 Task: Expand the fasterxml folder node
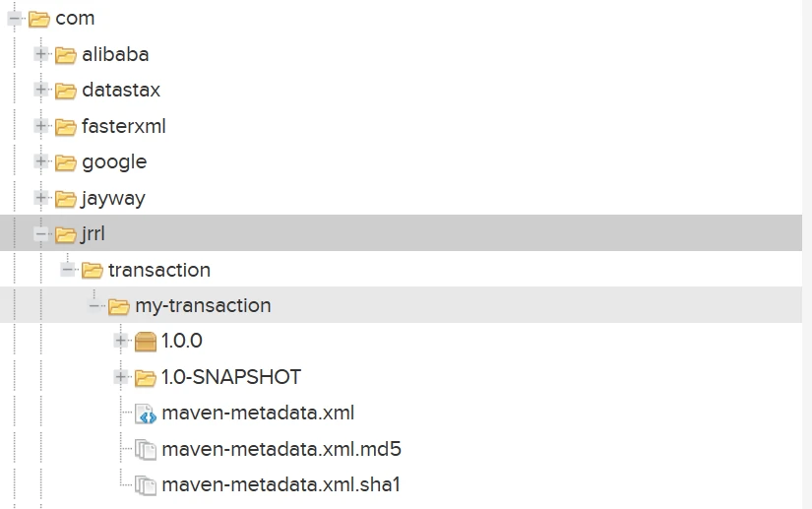point(41,126)
